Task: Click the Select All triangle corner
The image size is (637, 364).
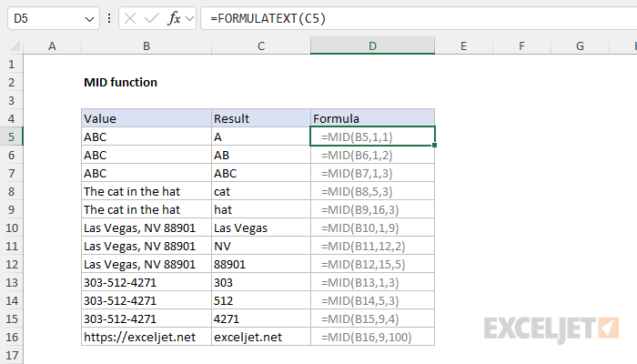Action: click(x=15, y=45)
